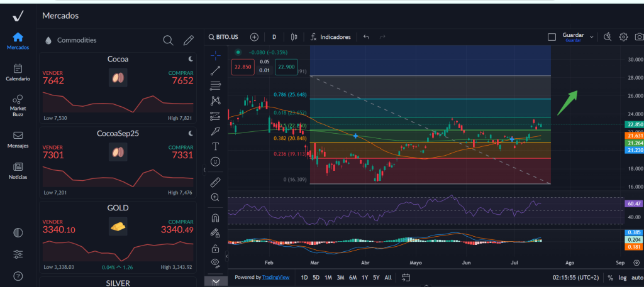Select the text annotation tool
The height and width of the screenshot is (287, 644).
215,146
